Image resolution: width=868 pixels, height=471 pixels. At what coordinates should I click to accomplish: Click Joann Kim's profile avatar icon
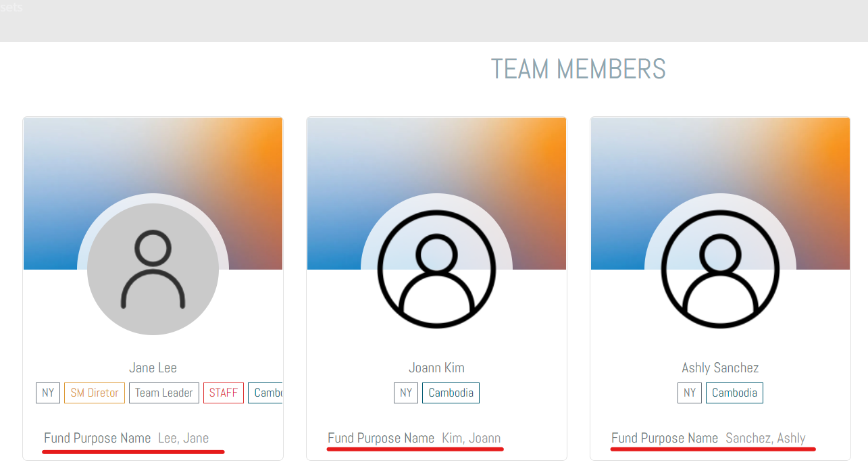tap(436, 269)
